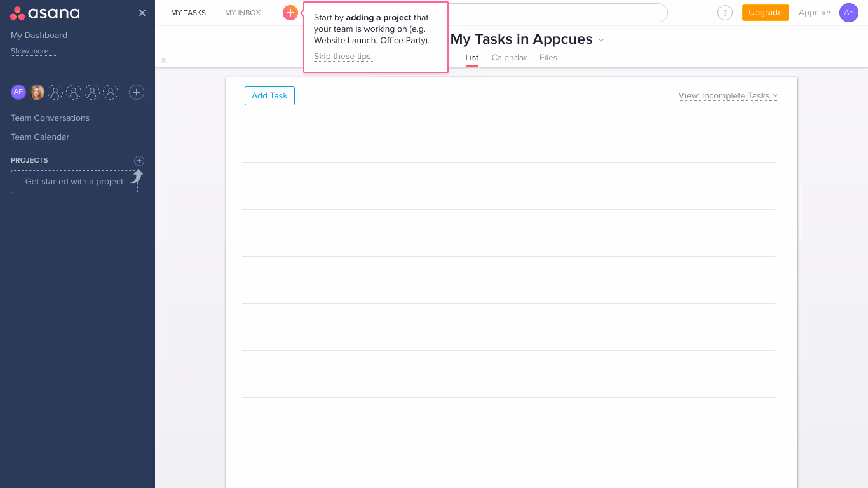Switch to MY INBOX in the top bar
The height and width of the screenshot is (488, 868).
click(243, 13)
